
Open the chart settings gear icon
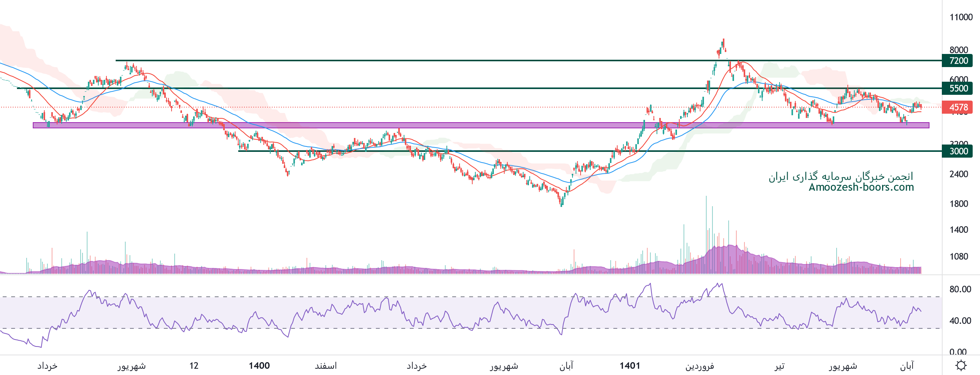[x=961, y=365]
